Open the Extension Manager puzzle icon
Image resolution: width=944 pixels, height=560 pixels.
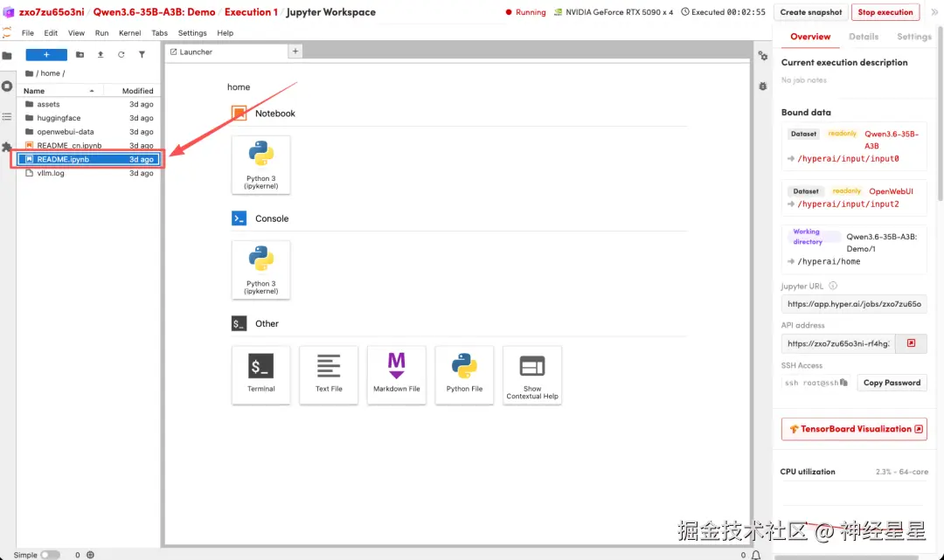coord(7,147)
